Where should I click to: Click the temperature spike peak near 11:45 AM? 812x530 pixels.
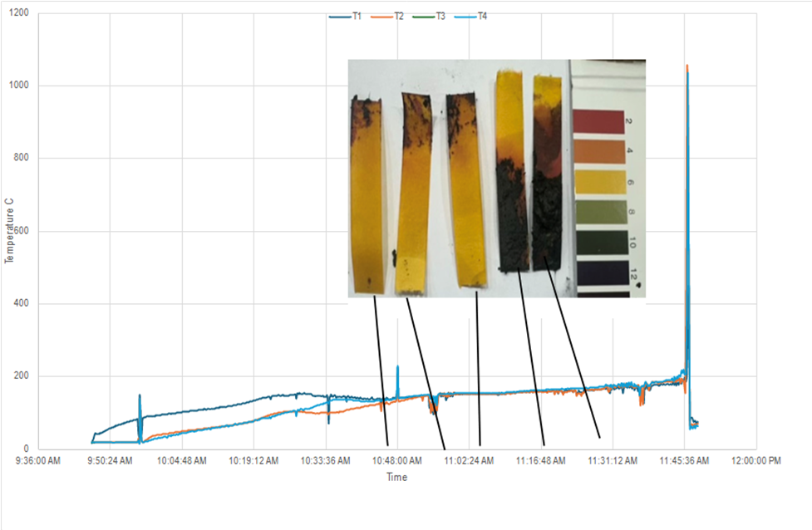pos(687,66)
